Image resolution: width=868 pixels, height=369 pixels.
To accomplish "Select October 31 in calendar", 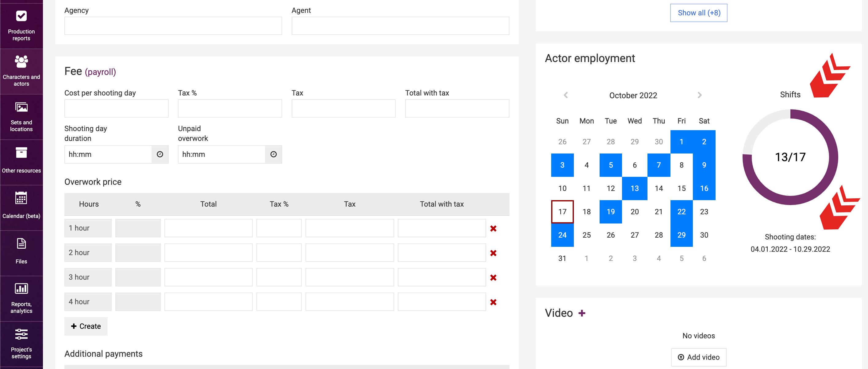I will [563, 258].
